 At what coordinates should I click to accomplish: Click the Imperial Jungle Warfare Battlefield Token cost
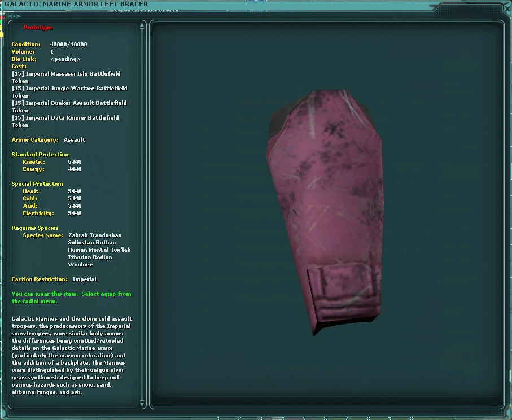point(69,92)
